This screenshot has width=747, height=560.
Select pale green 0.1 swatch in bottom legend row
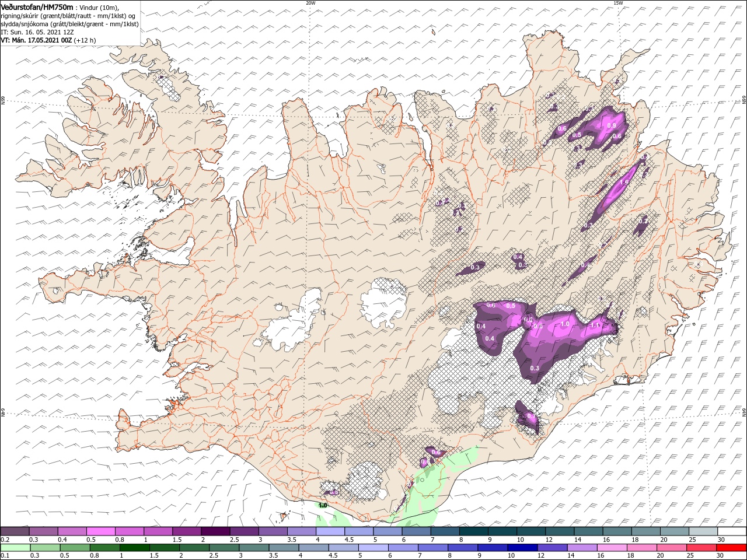pyautogui.click(x=15, y=548)
